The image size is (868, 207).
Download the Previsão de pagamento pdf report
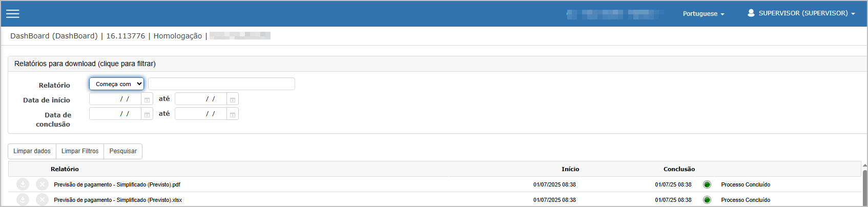coord(23,184)
